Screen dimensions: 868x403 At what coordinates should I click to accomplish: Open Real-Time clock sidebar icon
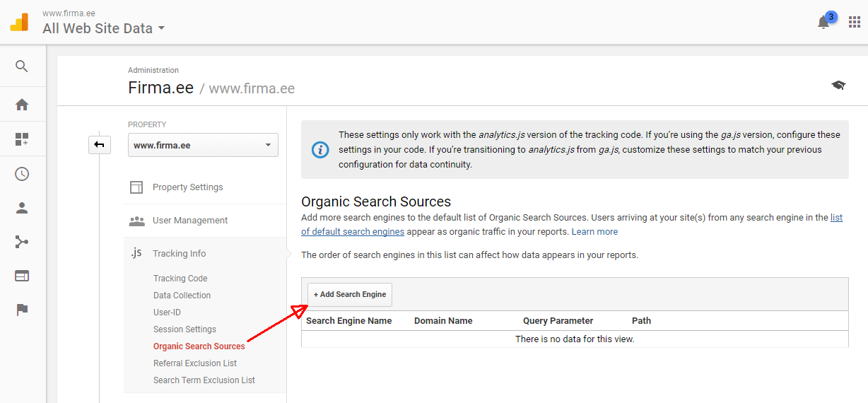point(22,174)
